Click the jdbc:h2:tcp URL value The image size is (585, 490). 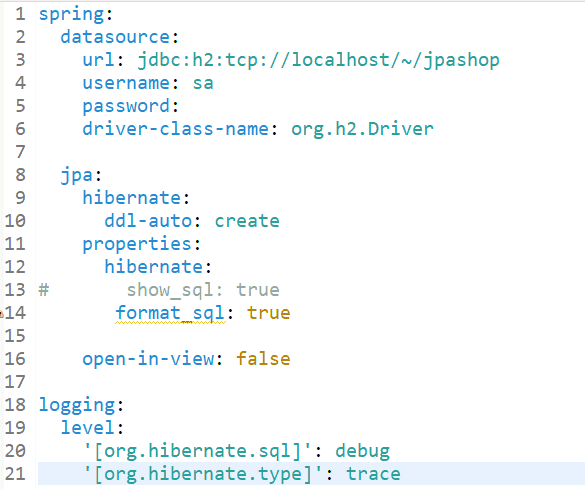click(319, 60)
